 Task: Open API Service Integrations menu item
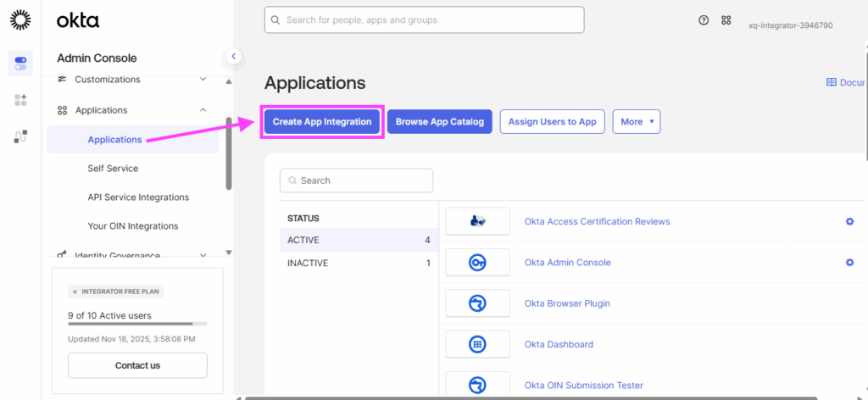138,197
